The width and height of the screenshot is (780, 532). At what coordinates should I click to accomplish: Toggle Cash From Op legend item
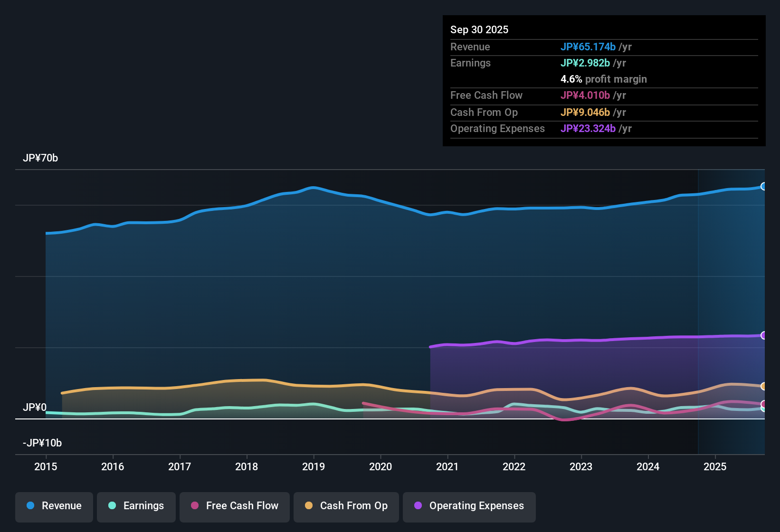(x=346, y=506)
